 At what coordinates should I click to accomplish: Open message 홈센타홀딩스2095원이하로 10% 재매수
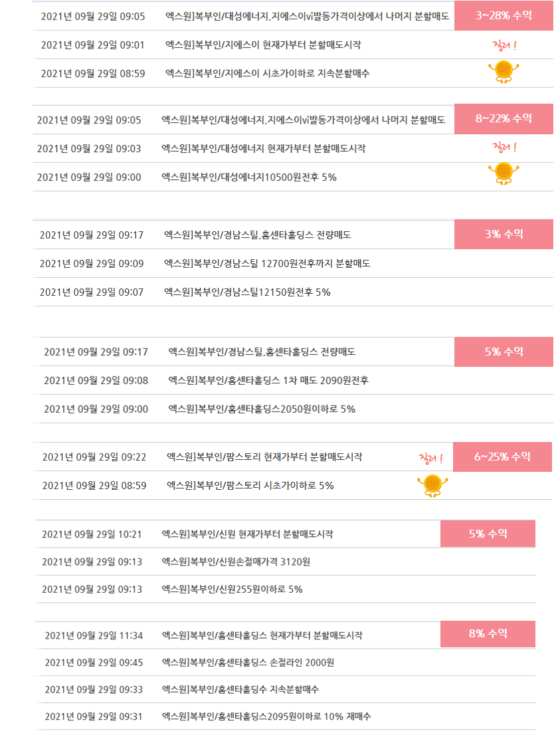tap(266, 716)
